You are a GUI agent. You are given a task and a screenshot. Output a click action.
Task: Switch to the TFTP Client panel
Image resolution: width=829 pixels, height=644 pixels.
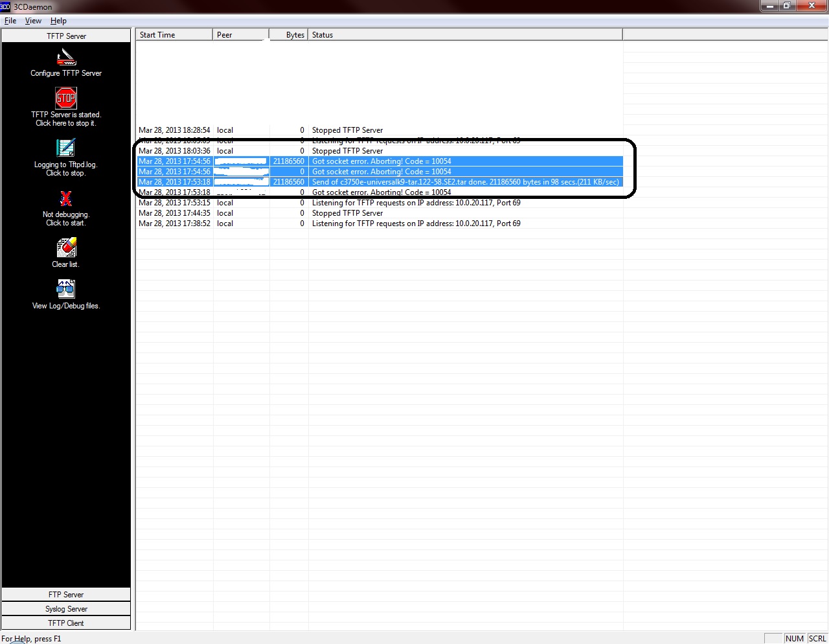pos(66,623)
